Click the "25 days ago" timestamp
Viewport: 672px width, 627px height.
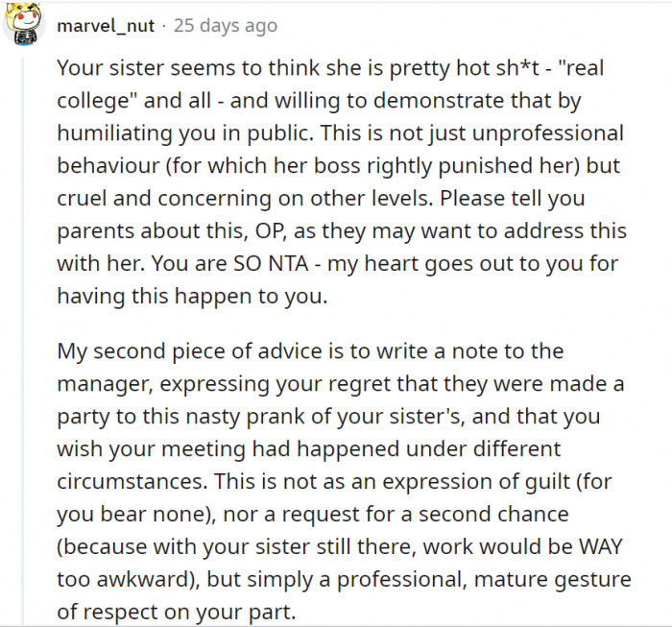(x=225, y=25)
